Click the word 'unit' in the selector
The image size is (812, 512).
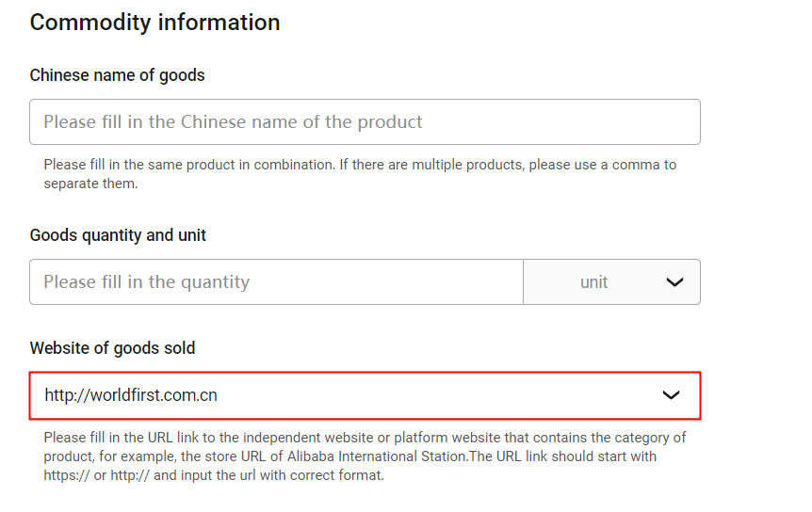(x=593, y=282)
